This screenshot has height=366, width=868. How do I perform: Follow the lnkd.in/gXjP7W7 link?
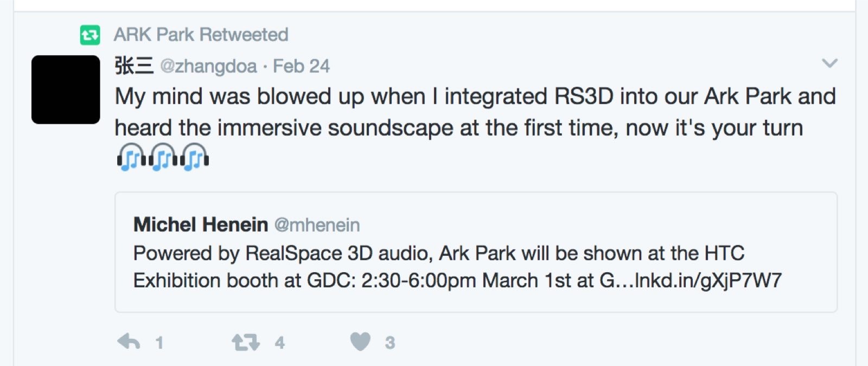708,280
